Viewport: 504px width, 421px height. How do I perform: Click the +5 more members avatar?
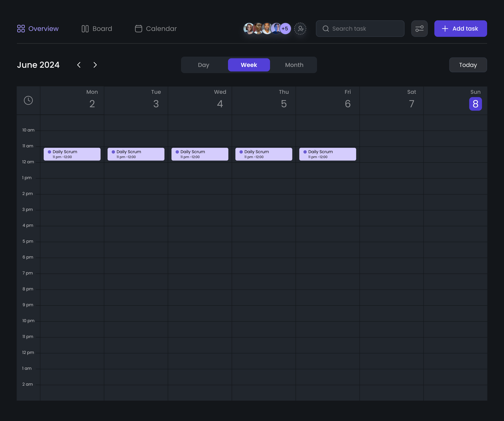[x=285, y=29]
